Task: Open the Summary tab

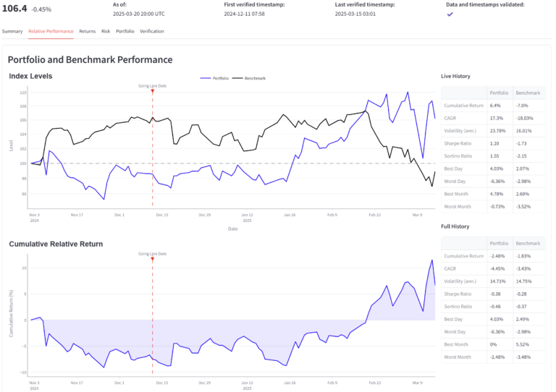Action: (12, 31)
